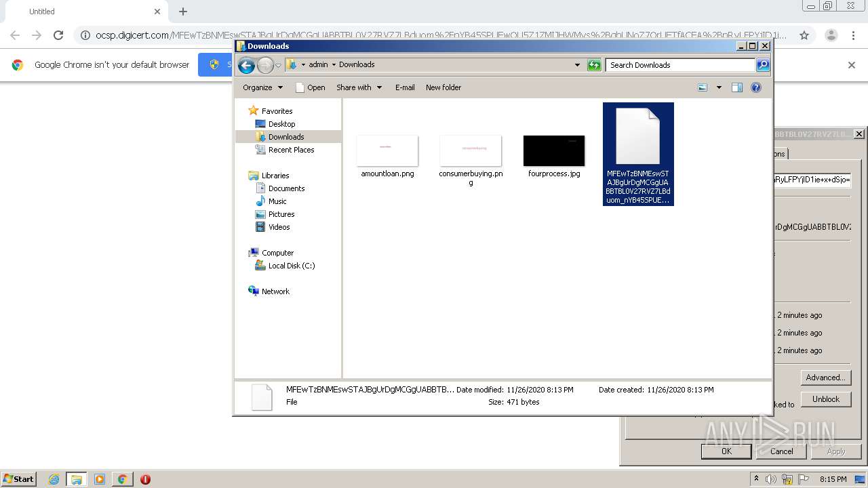This screenshot has height=488, width=868.
Task: Select Network in navigation pane
Action: pyautogui.click(x=275, y=291)
